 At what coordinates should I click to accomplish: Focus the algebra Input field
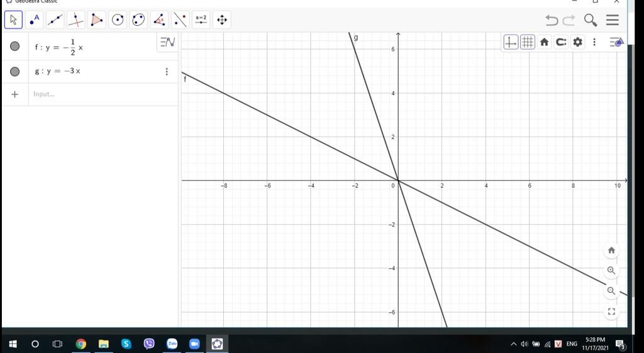103,94
